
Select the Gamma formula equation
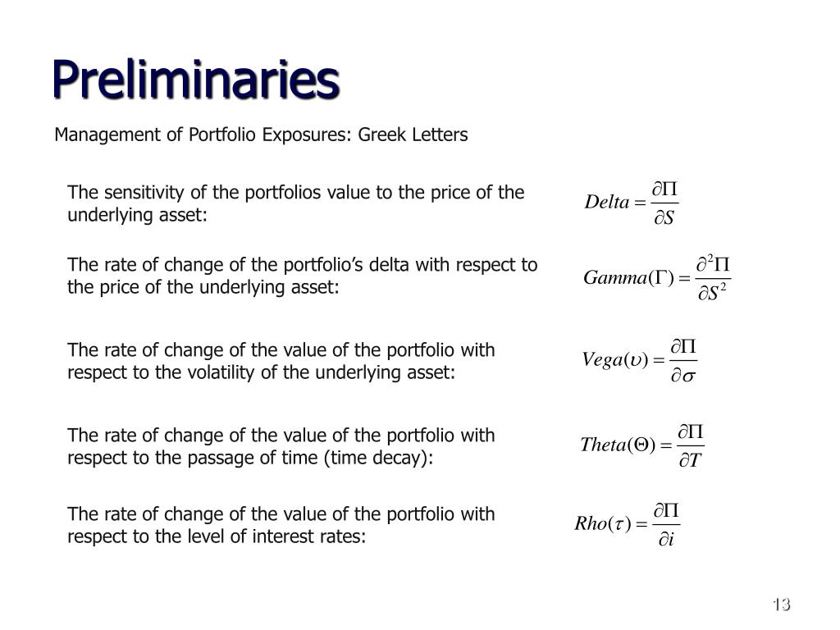(657, 278)
